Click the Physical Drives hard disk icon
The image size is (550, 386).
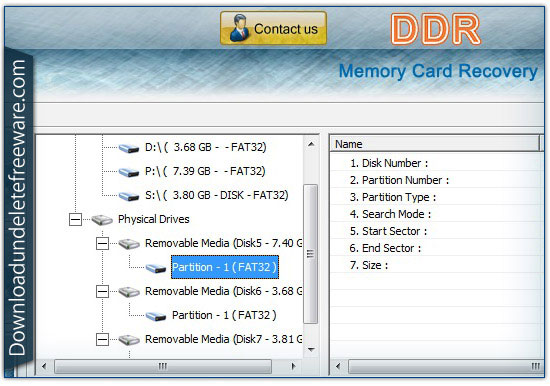coord(102,220)
